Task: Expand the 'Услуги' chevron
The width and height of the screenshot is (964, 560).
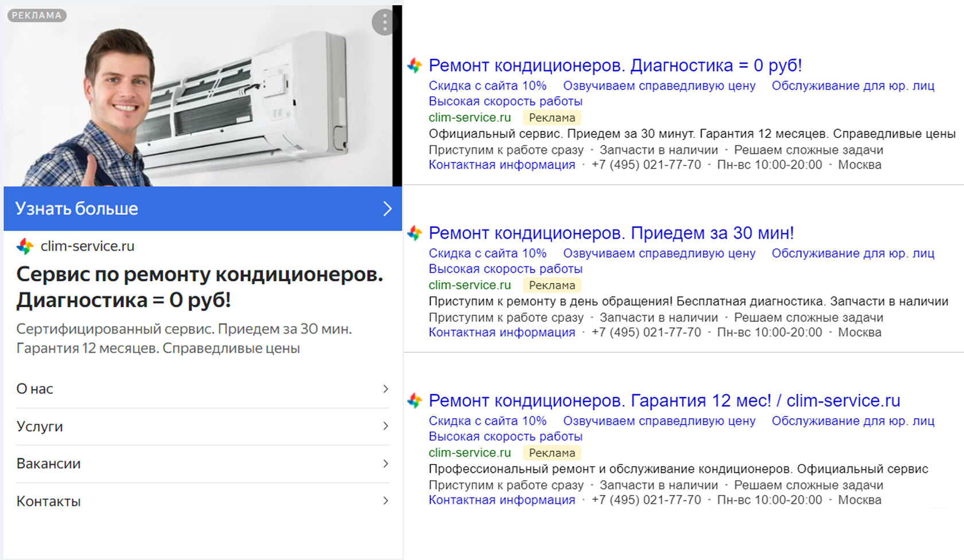Action: 386,426
